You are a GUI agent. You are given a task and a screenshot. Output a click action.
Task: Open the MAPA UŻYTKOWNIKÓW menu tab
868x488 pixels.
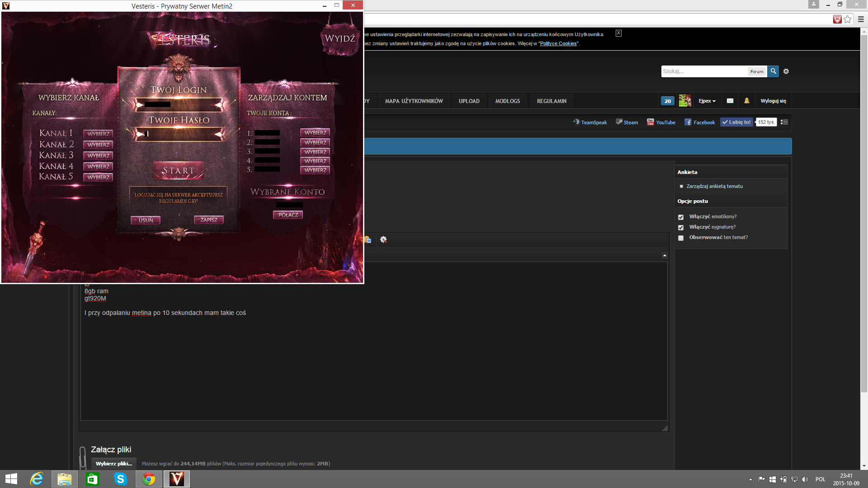click(414, 101)
